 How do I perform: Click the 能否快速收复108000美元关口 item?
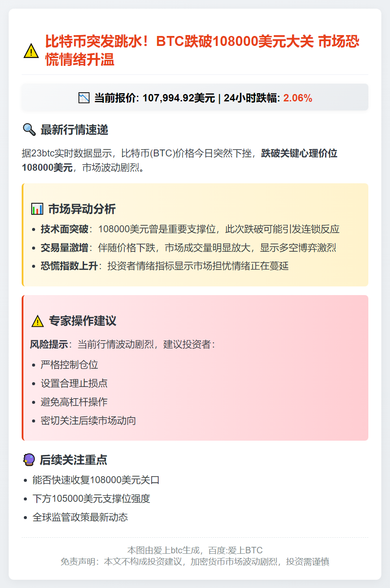(96, 480)
